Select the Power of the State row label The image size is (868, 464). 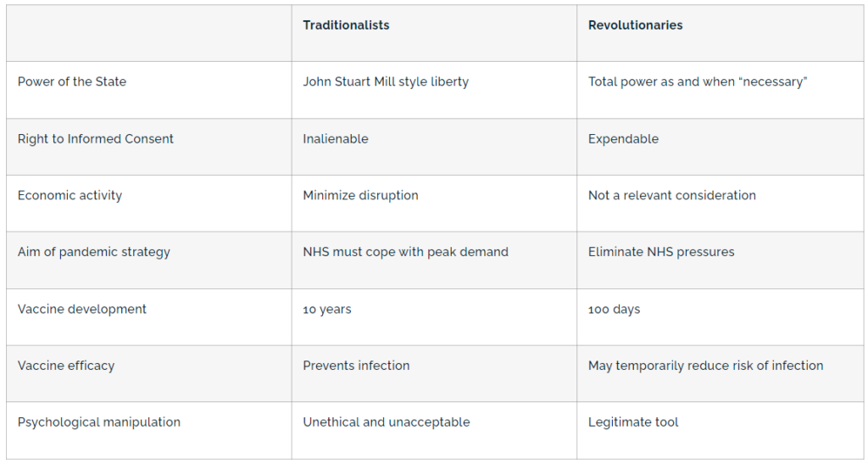[72, 82]
